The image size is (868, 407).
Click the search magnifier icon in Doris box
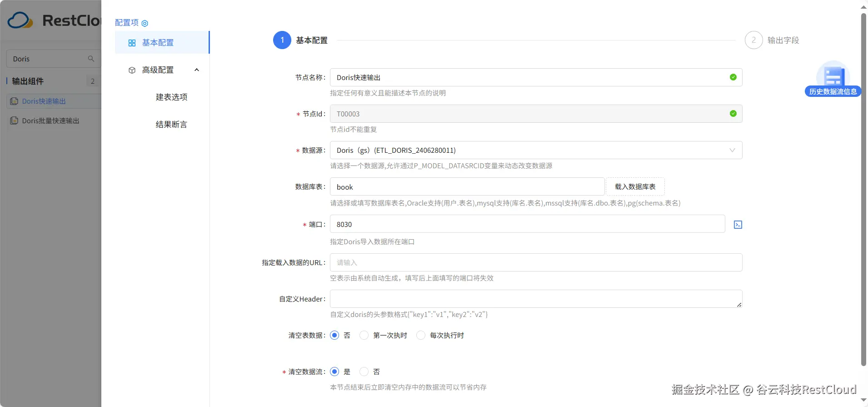click(x=91, y=59)
